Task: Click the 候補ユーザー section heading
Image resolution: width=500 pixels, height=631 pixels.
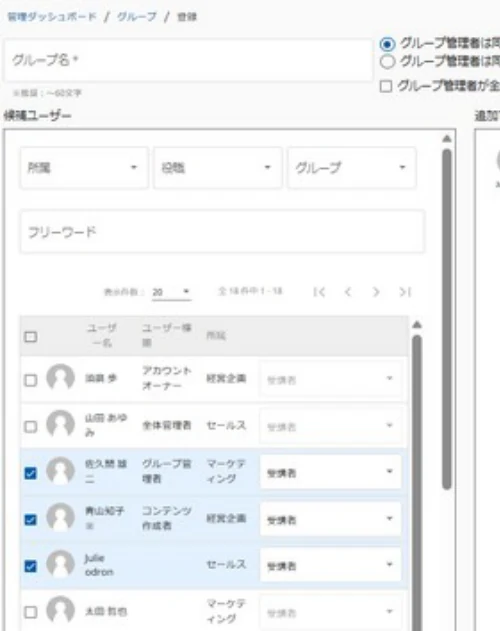Action: point(37,116)
